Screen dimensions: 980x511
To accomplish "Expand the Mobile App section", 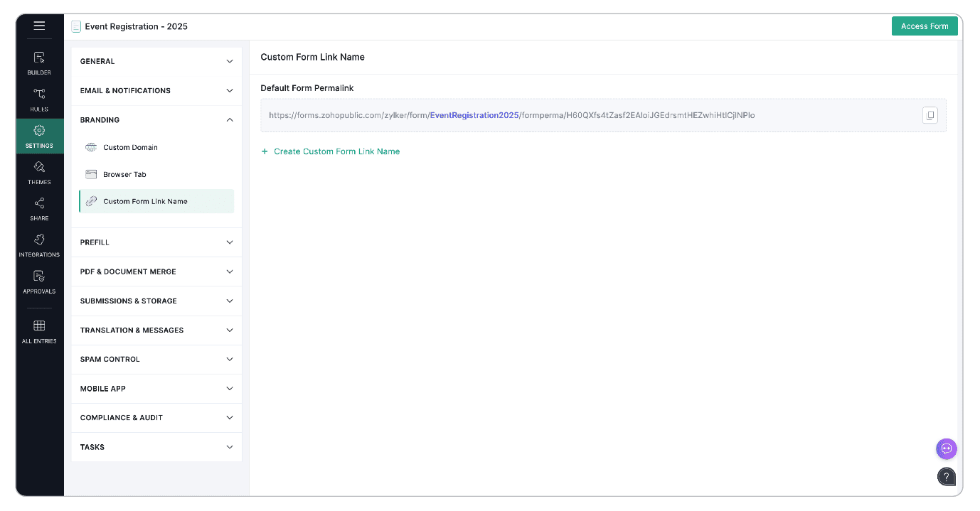I will point(156,389).
